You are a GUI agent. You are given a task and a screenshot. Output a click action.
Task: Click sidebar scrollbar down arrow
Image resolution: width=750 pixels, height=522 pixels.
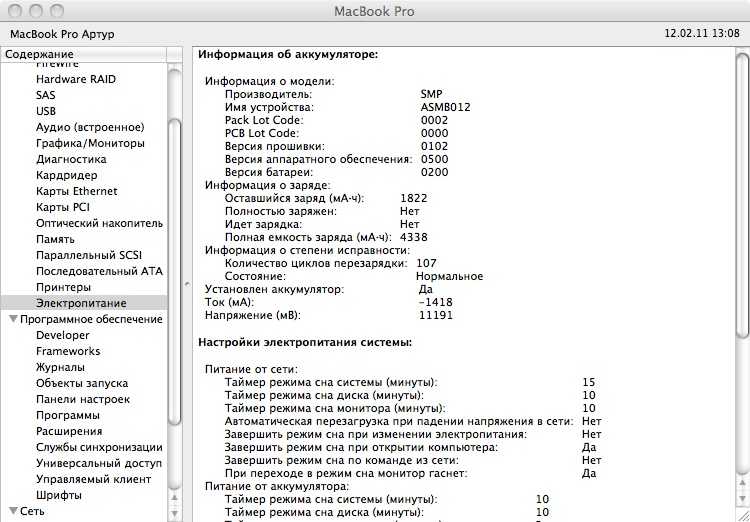pos(175,513)
